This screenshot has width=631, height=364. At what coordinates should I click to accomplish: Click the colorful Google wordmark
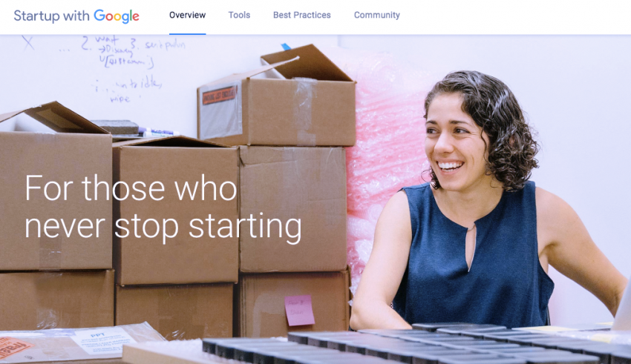[x=117, y=16]
